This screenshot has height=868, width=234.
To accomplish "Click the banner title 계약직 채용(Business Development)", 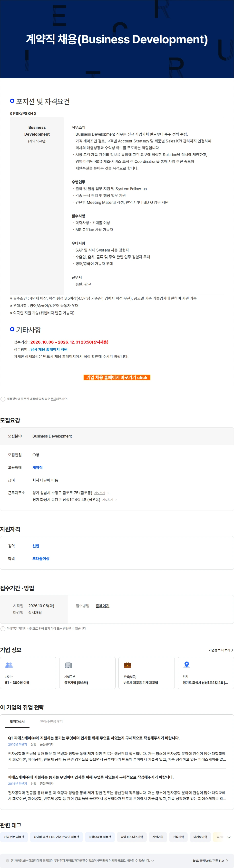I will [117, 39].
